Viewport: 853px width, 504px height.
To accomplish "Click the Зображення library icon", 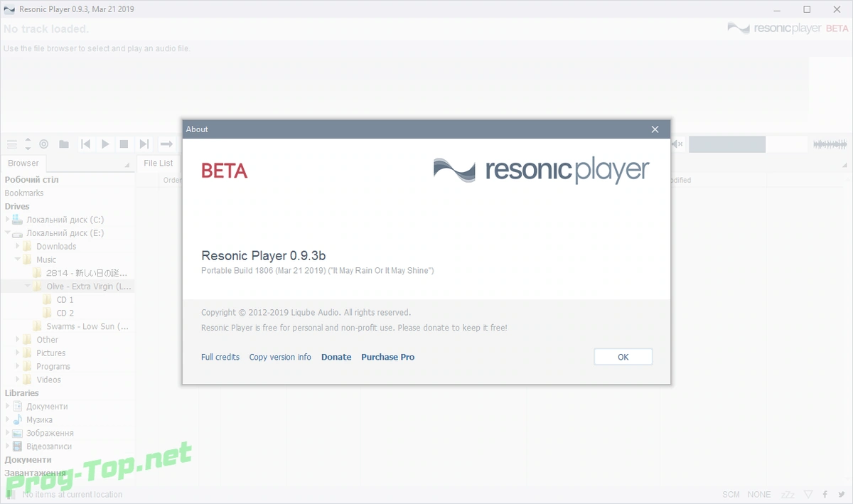I will tap(18, 433).
